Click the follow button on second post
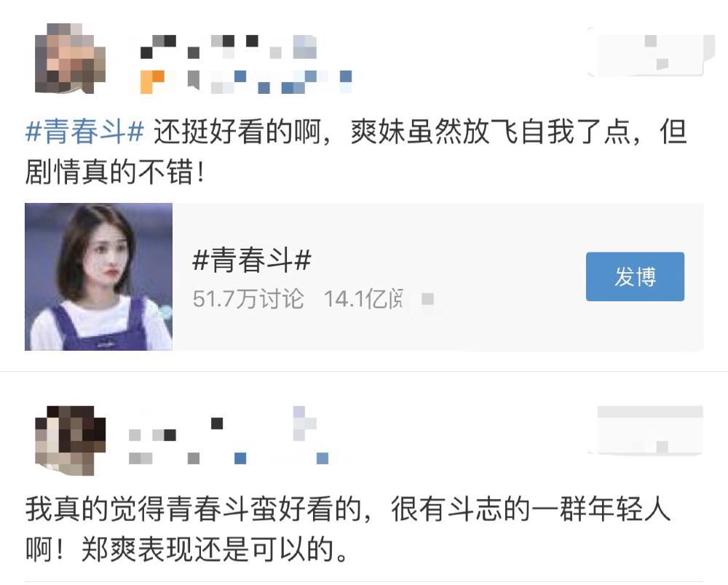 (x=649, y=430)
